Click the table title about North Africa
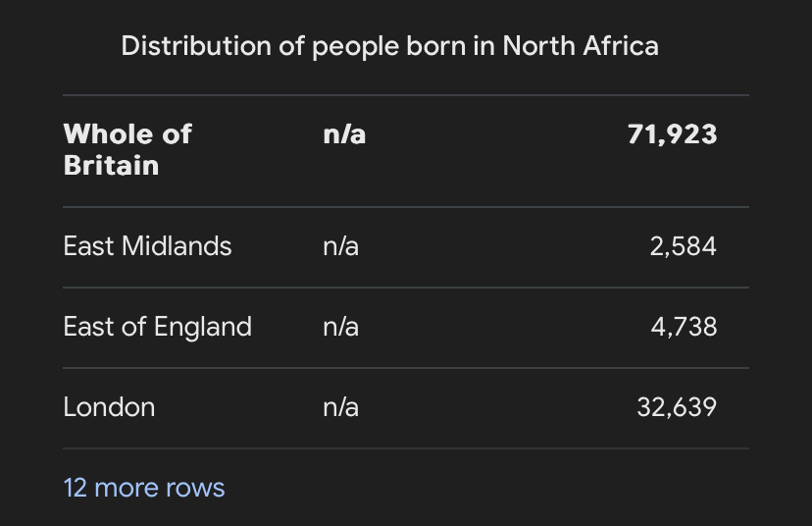The width and height of the screenshot is (812, 526). click(x=390, y=46)
